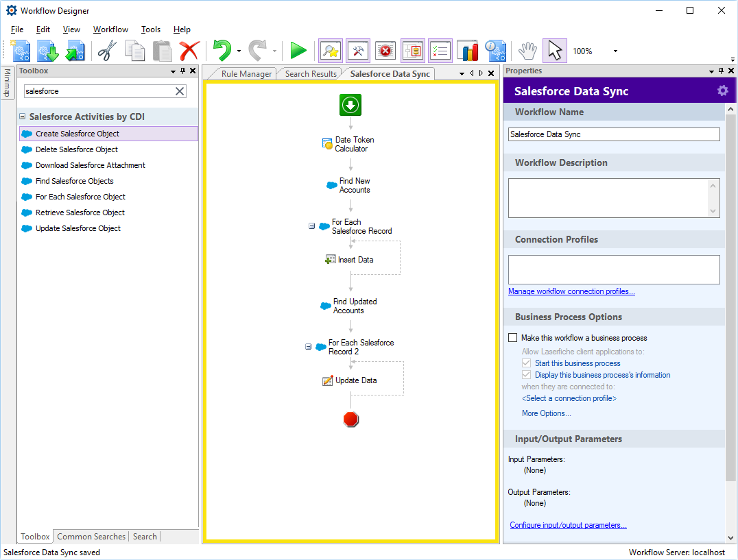
Task: Select Create Salesforce Object activity
Action: click(109, 134)
